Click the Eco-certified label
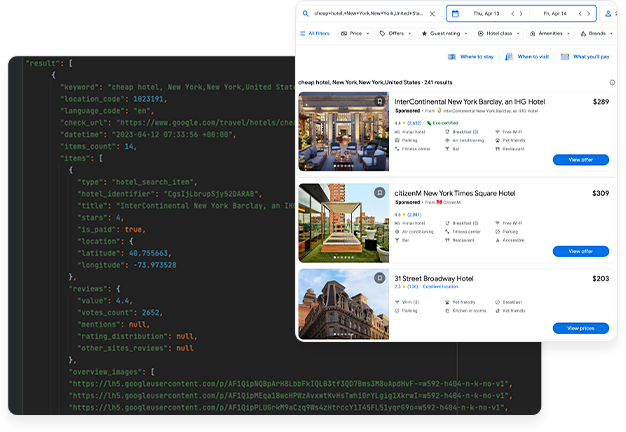This screenshot has width=626, height=432. pyautogui.click(x=442, y=123)
